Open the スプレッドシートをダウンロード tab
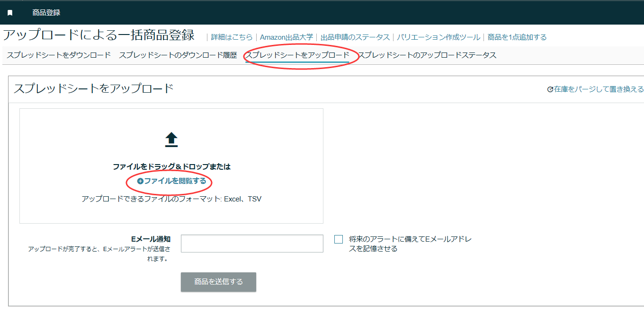Screen dimensions: 644x331 coord(59,55)
